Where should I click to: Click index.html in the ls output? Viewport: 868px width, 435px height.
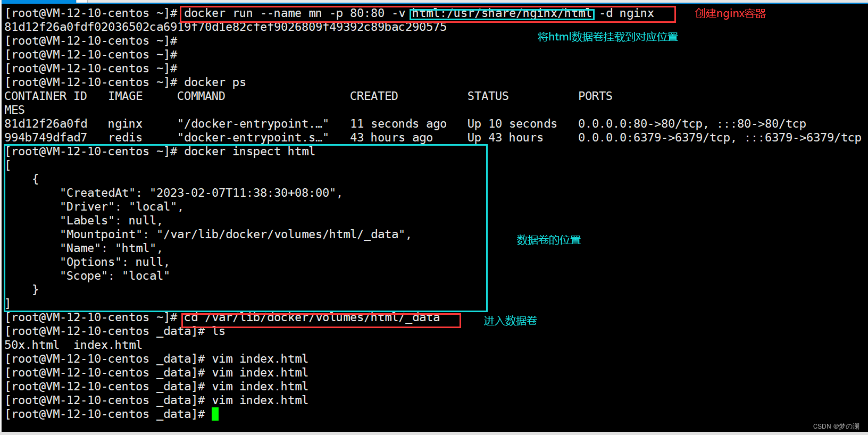pyautogui.click(x=108, y=345)
